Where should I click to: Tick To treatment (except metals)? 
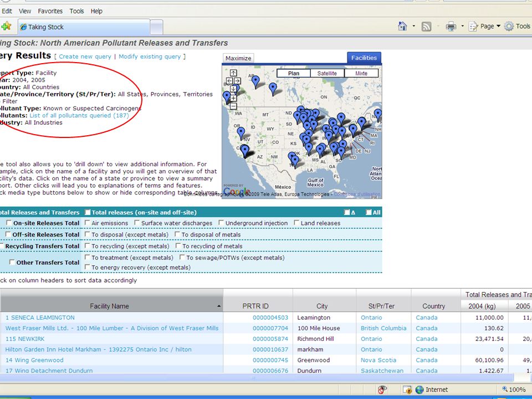pos(87,257)
